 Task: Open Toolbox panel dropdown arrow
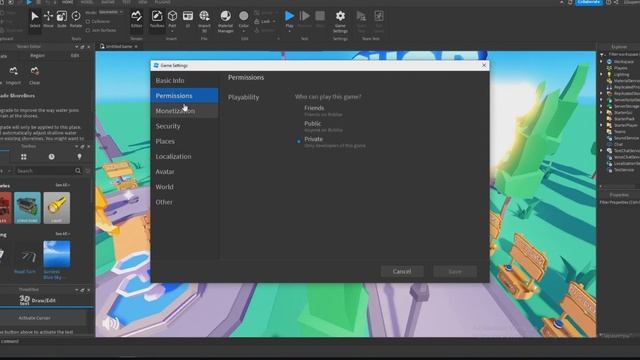(77, 146)
